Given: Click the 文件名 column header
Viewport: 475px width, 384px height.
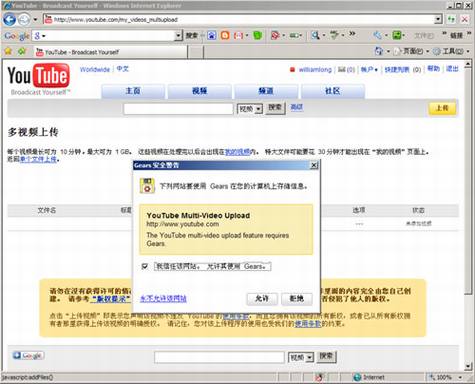Looking at the screenshot, I should coord(47,210).
